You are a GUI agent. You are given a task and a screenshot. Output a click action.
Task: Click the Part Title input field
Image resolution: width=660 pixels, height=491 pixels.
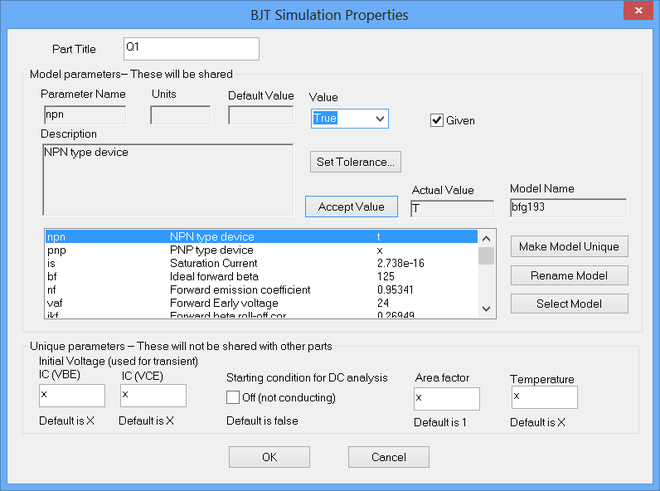tap(191, 48)
